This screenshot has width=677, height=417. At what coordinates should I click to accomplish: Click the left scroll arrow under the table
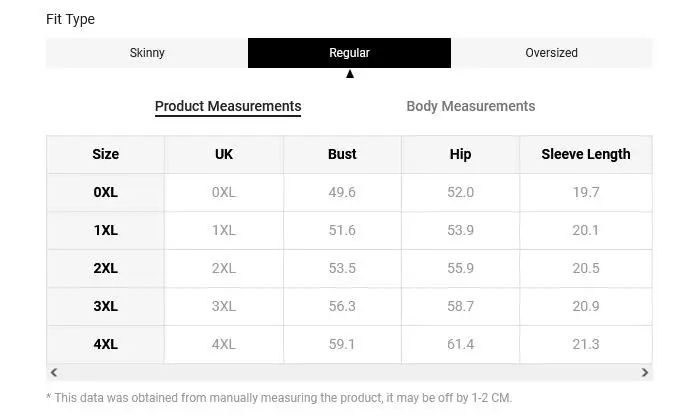(54, 372)
